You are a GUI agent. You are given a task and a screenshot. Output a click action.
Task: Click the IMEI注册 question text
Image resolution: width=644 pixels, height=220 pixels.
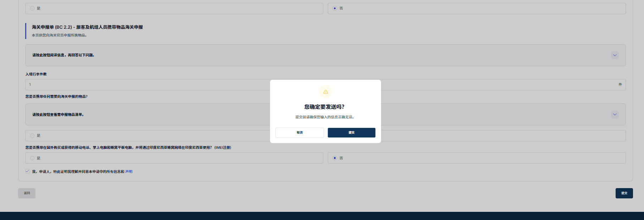pos(128,147)
